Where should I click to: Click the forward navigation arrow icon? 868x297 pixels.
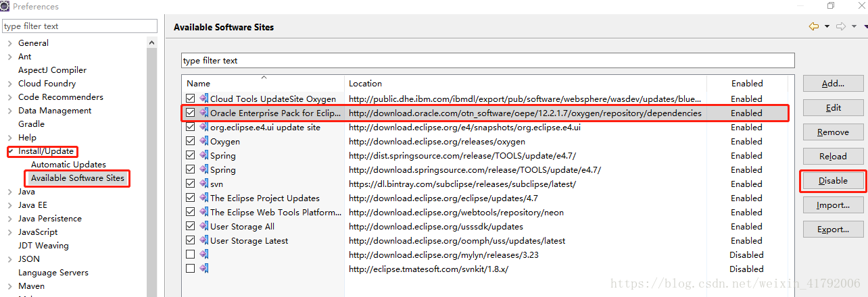click(841, 26)
